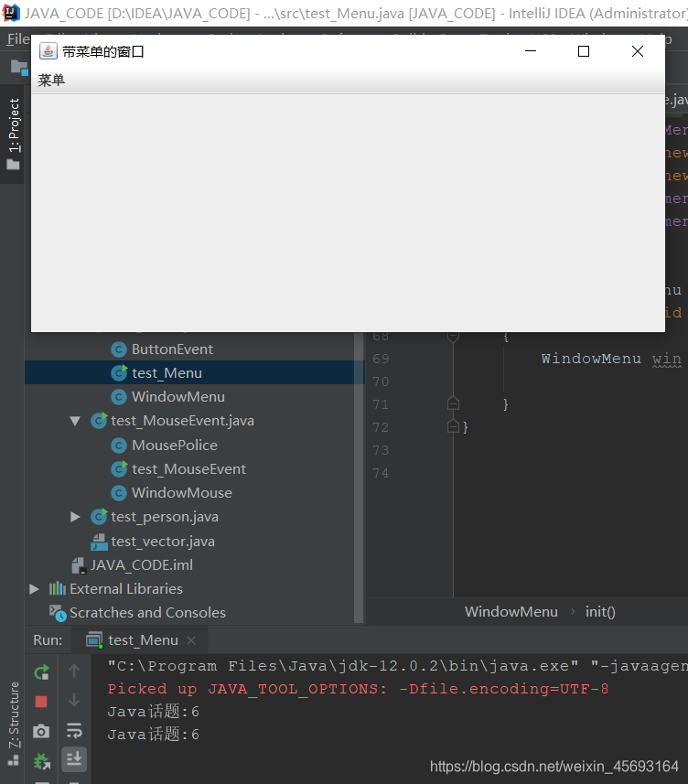
Task: Click the green bug attach debugger icon
Action: pos(42,761)
